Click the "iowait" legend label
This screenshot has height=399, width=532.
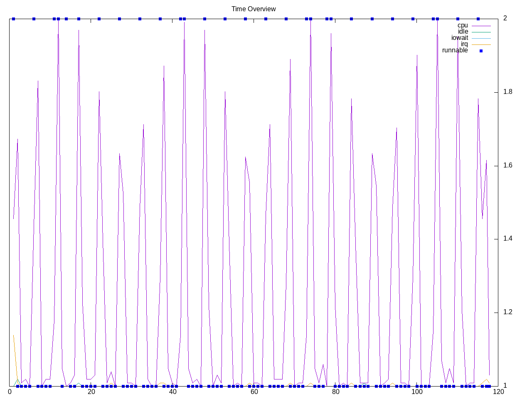click(x=459, y=38)
